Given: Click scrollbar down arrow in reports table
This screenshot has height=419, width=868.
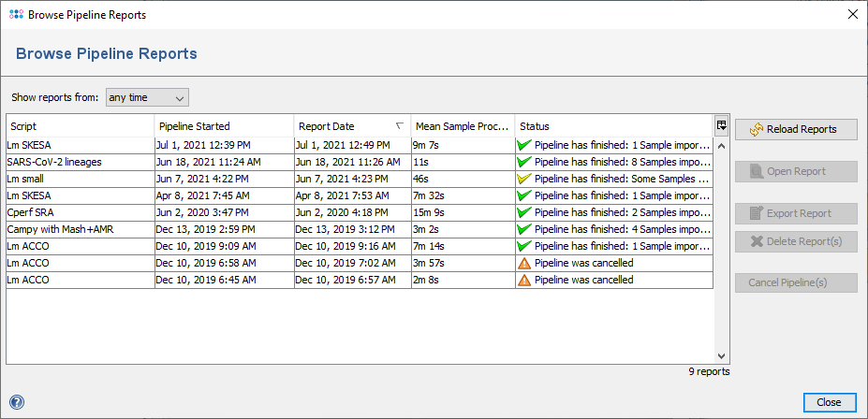Looking at the screenshot, I should 721,356.
